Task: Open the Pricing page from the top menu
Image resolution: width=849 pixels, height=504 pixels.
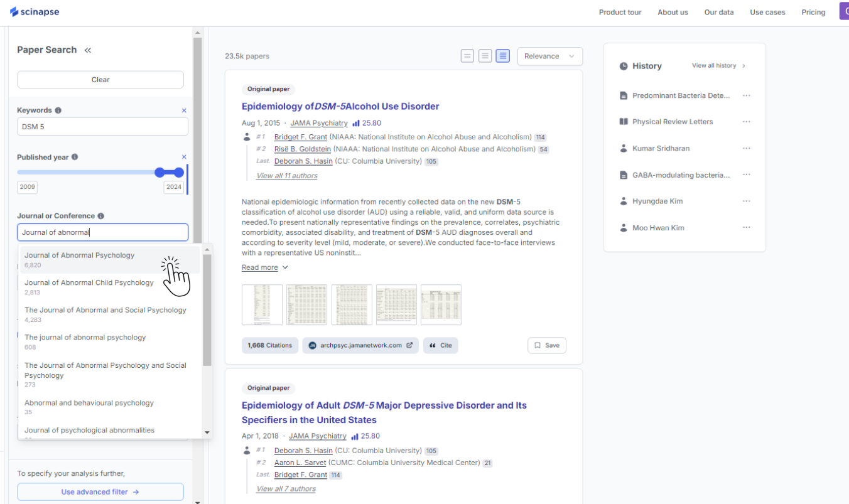Action: pos(813,12)
